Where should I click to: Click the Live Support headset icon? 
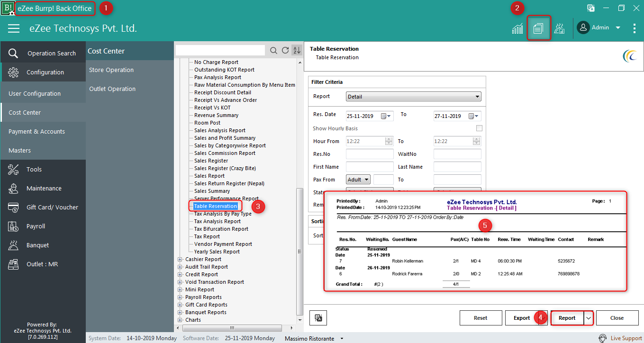coord(602,338)
